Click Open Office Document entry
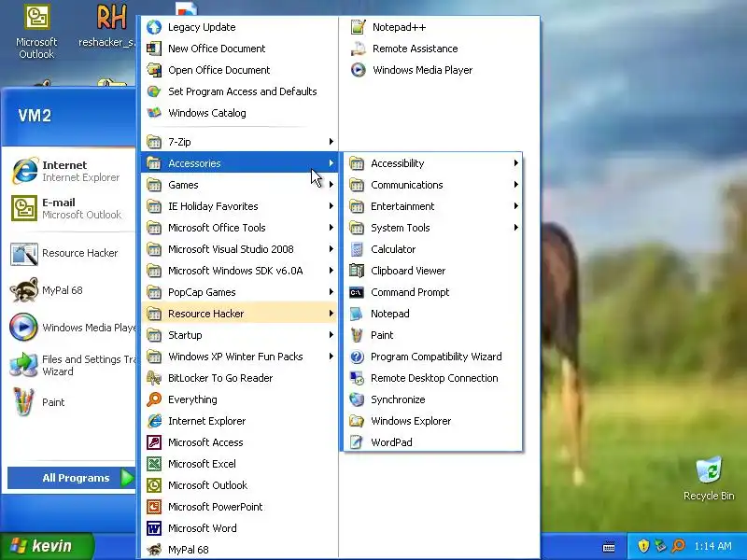 (x=240, y=70)
